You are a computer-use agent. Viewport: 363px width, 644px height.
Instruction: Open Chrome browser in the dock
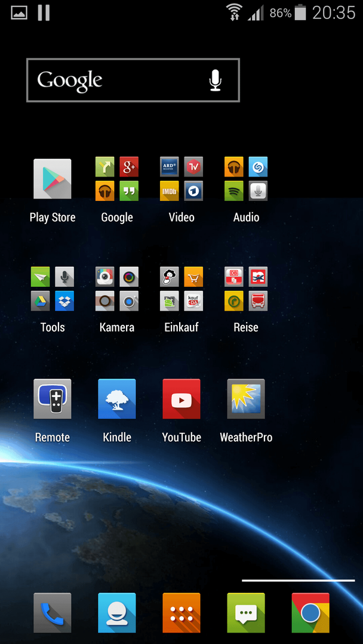pos(310,613)
